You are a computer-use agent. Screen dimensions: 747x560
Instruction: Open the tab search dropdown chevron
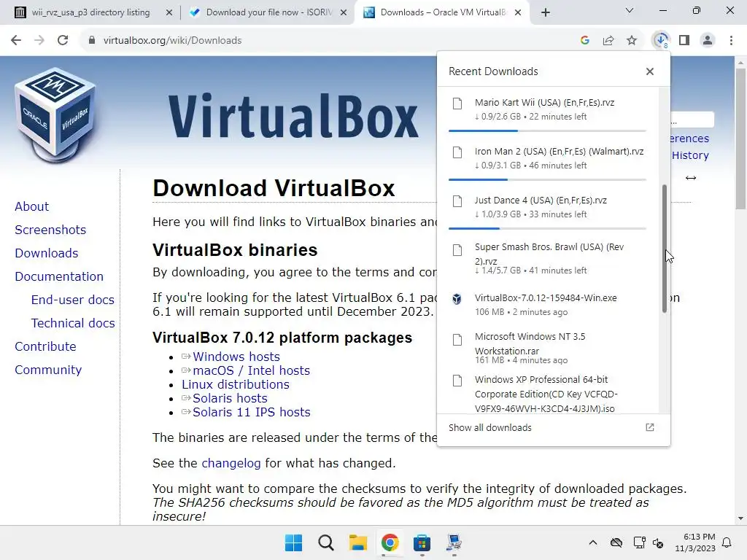[630, 10]
